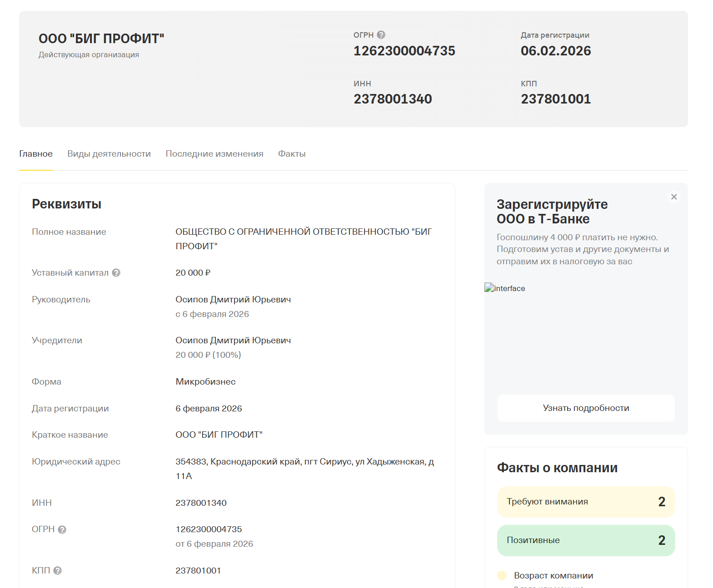Close the Т-Банк registration promo card
This screenshot has height=588, width=713.
674,197
